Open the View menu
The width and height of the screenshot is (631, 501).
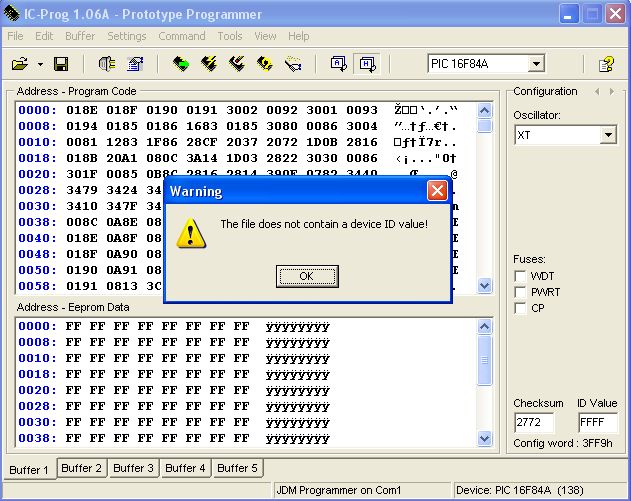coord(265,36)
